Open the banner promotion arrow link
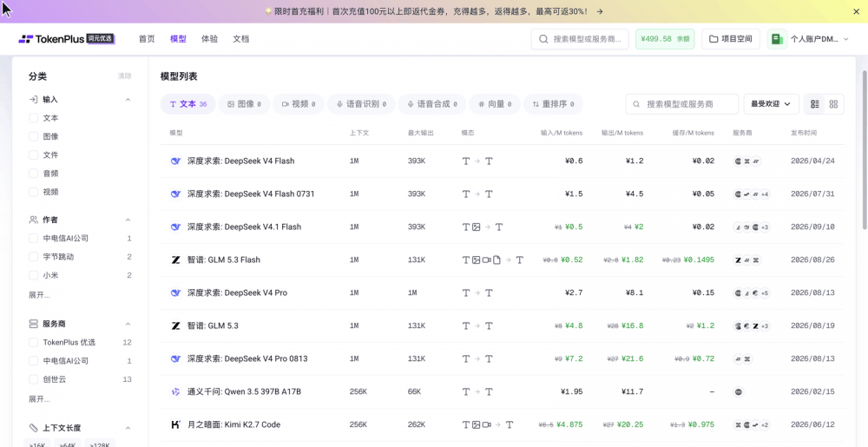 [x=600, y=11]
